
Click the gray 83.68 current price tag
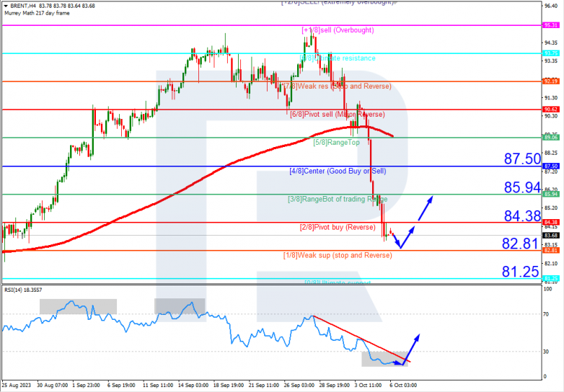pyautogui.click(x=551, y=236)
